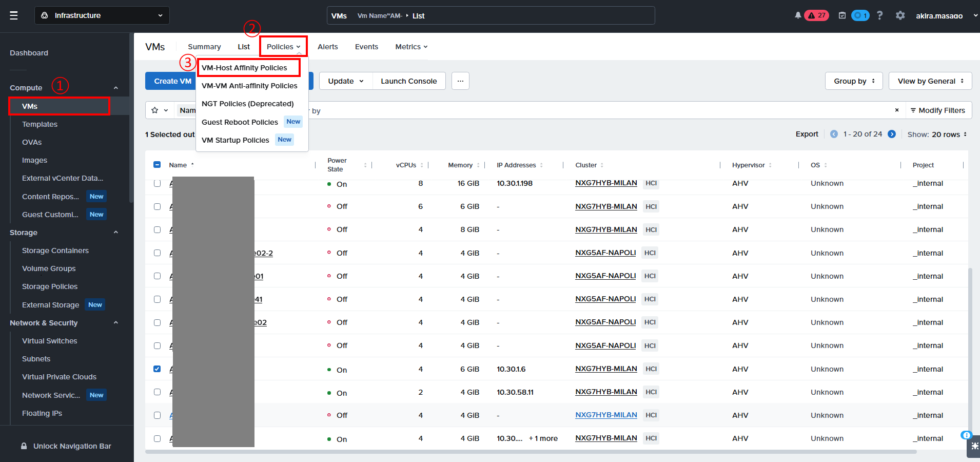Change Show 20 rows setting
This screenshot has height=462, width=980.
937,134
